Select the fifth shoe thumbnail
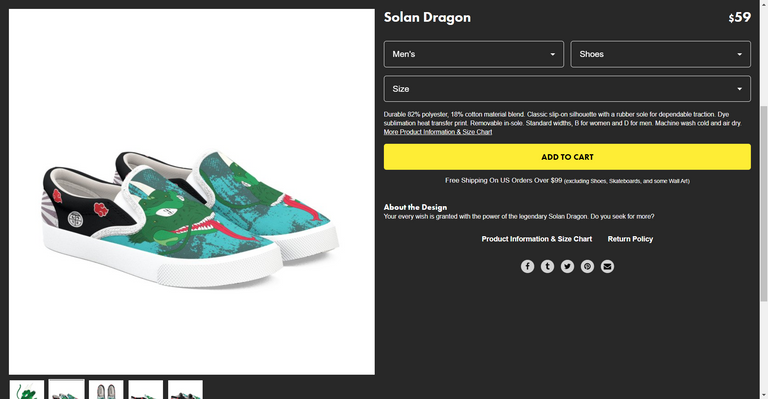Image resolution: width=768 pixels, height=399 pixels. pos(185,390)
